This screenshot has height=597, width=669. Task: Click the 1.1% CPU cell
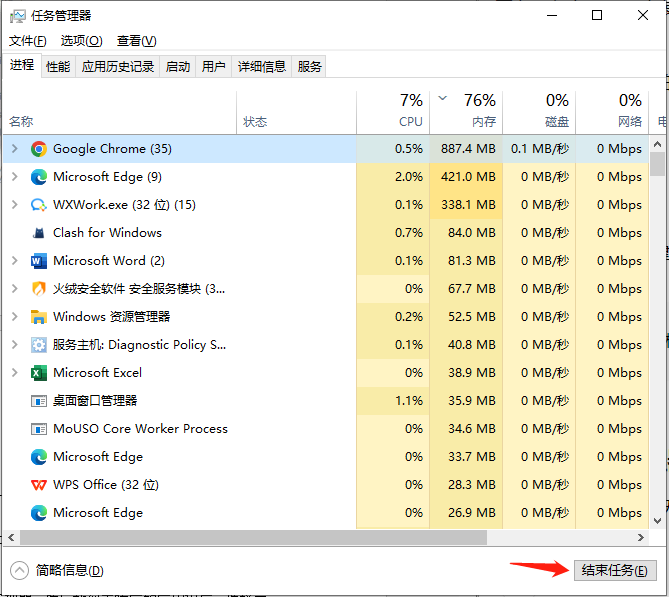pyautogui.click(x=393, y=401)
